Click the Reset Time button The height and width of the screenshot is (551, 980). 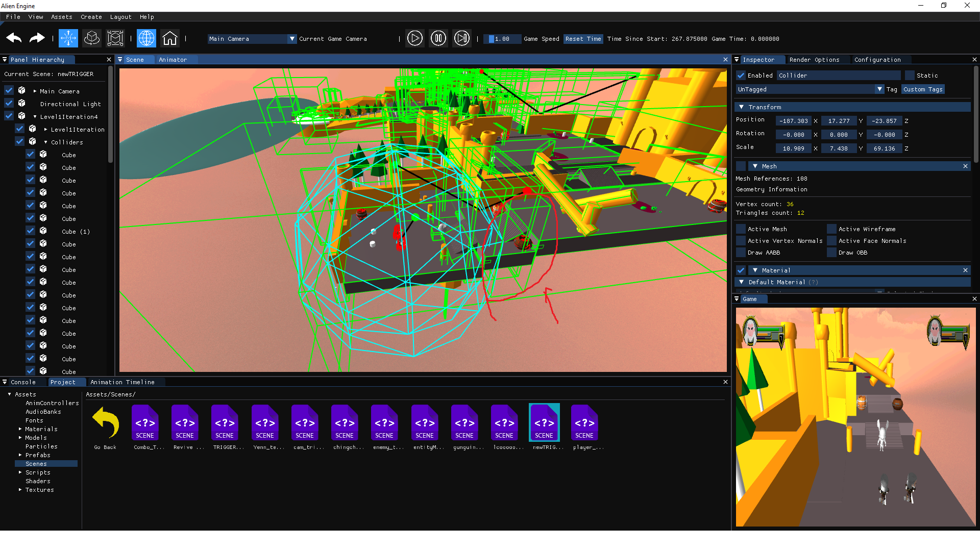[x=583, y=39]
